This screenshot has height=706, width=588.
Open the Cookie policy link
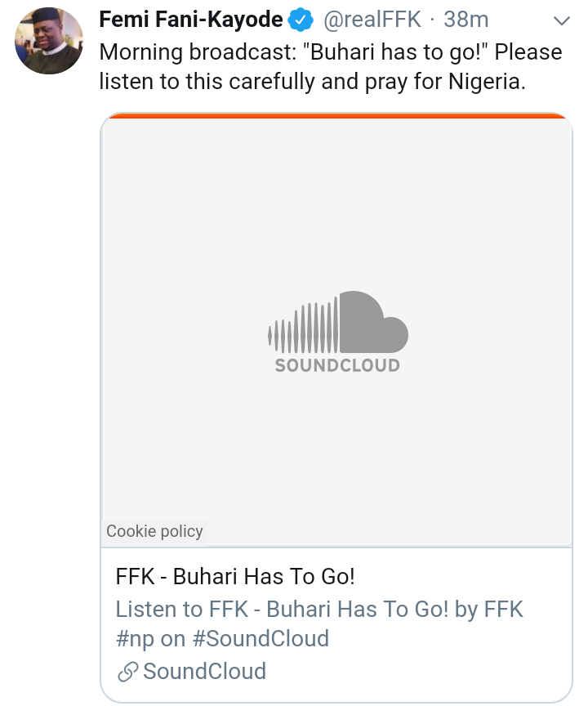pos(154,531)
